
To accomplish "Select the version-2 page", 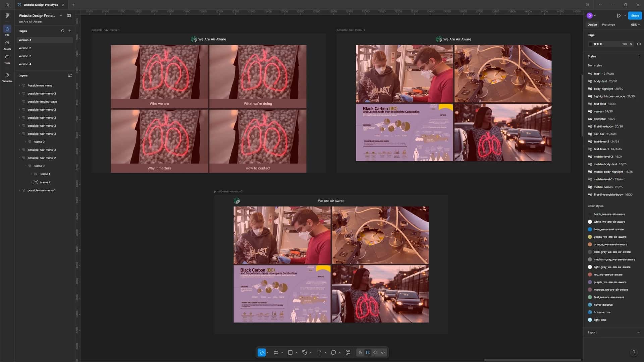I will click(45, 48).
